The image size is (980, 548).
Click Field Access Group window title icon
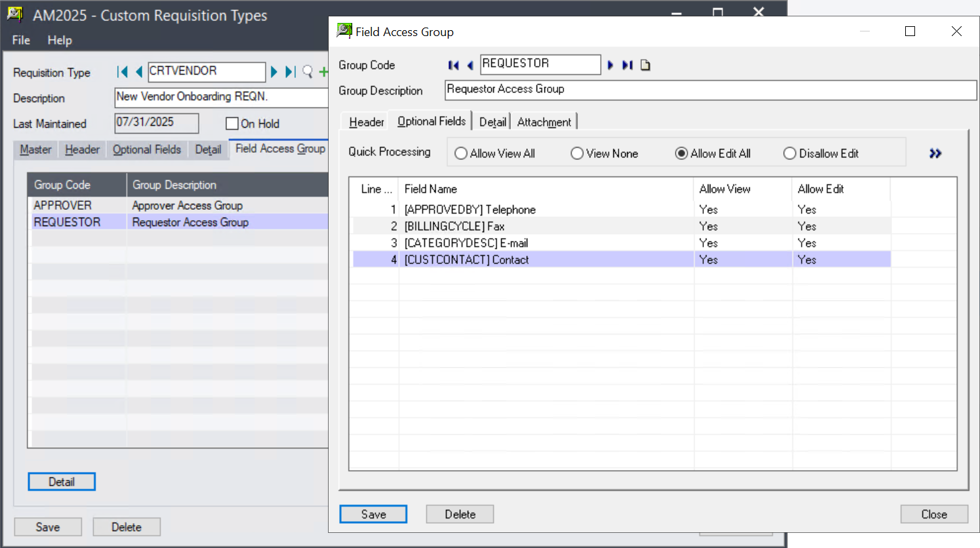coord(344,31)
